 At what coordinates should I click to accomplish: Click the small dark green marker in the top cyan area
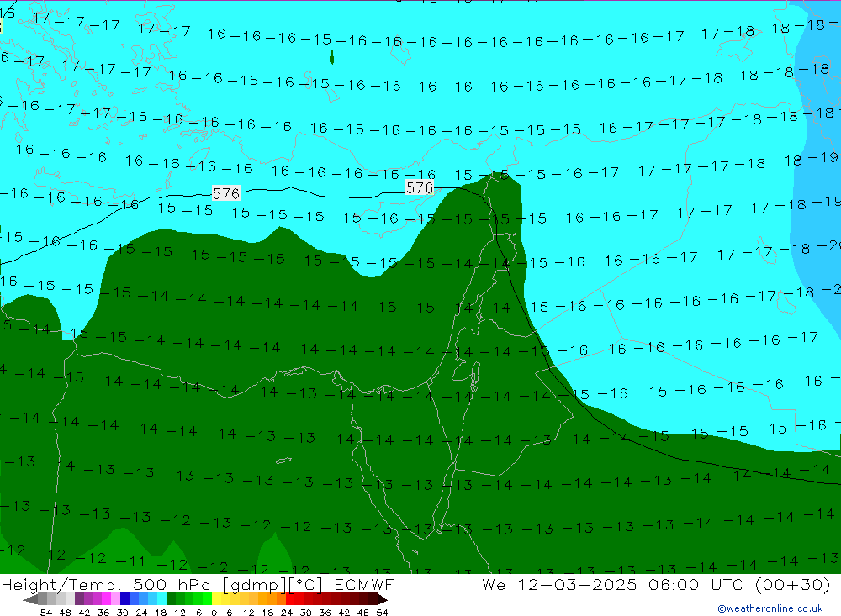[x=332, y=57]
